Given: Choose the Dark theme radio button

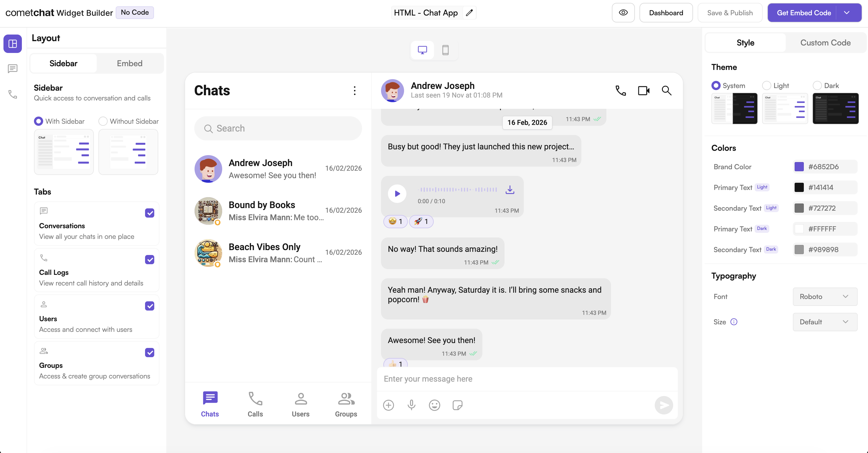Looking at the screenshot, I should coord(817,85).
